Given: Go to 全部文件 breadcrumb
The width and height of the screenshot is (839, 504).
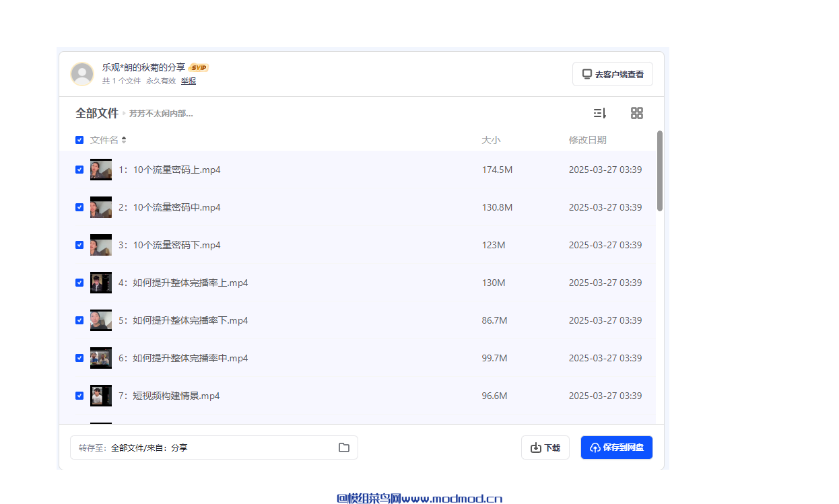Looking at the screenshot, I should [x=97, y=113].
